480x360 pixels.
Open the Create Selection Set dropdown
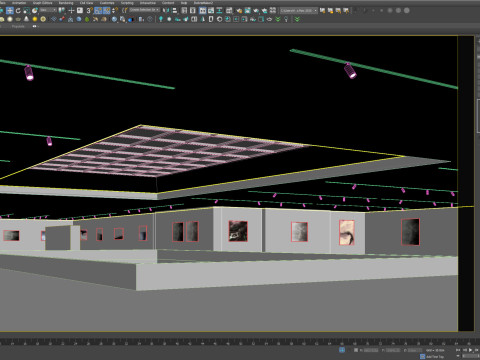point(144,10)
